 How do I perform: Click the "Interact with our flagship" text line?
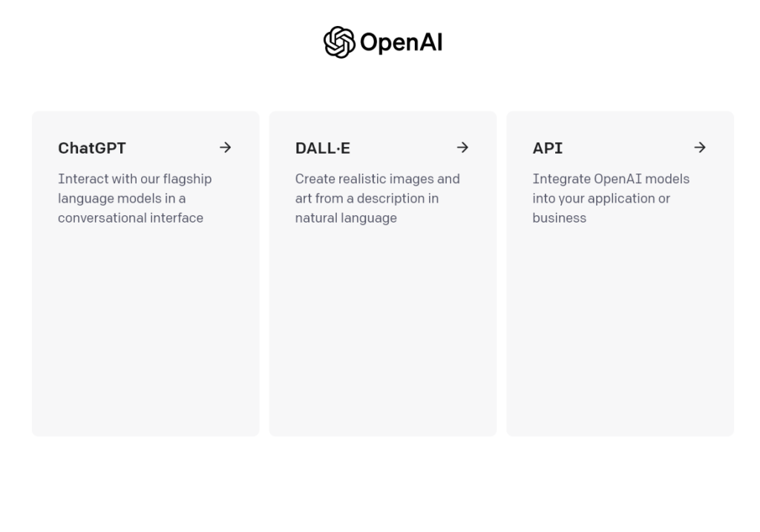click(134, 179)
